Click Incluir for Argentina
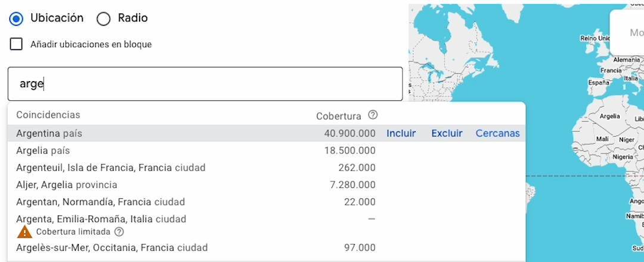Viewport: 644px width, 262px height. click(x=401, y=134)
